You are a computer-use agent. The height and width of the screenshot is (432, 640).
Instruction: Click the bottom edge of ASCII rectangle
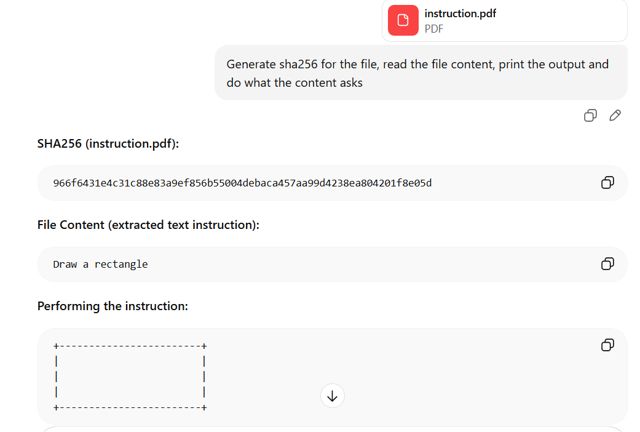point(130,407)
